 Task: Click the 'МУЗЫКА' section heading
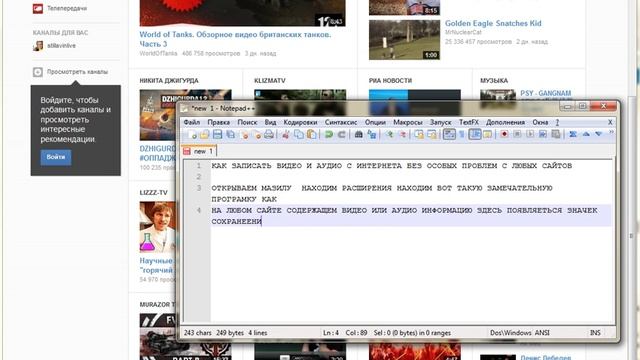tap(494, 81)
